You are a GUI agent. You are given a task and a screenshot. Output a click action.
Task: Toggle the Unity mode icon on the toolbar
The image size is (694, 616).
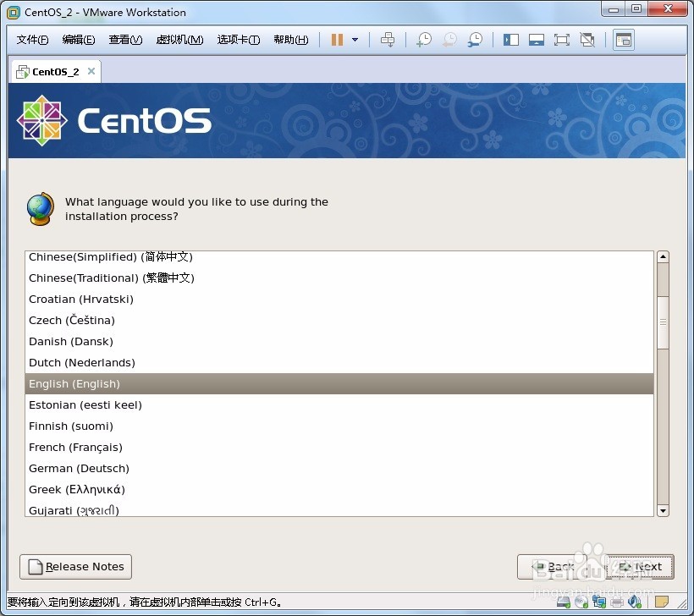tap(587, 39)
